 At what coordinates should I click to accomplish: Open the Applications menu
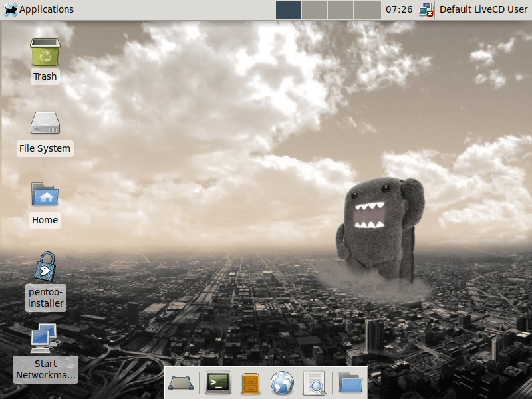[46, 9]
